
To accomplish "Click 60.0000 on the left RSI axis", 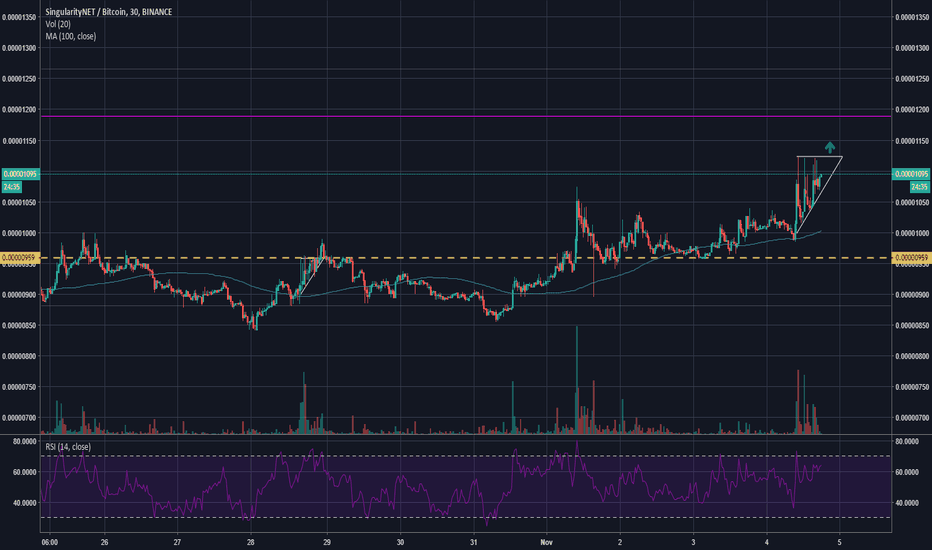I will [x=25, y=472].
